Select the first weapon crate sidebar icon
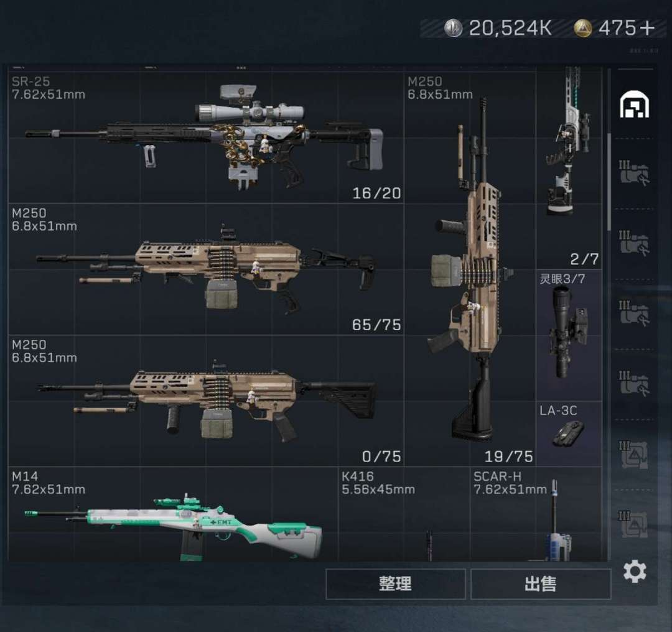Image resolution: width=672 pixels, height=632 pixels. 634,173
